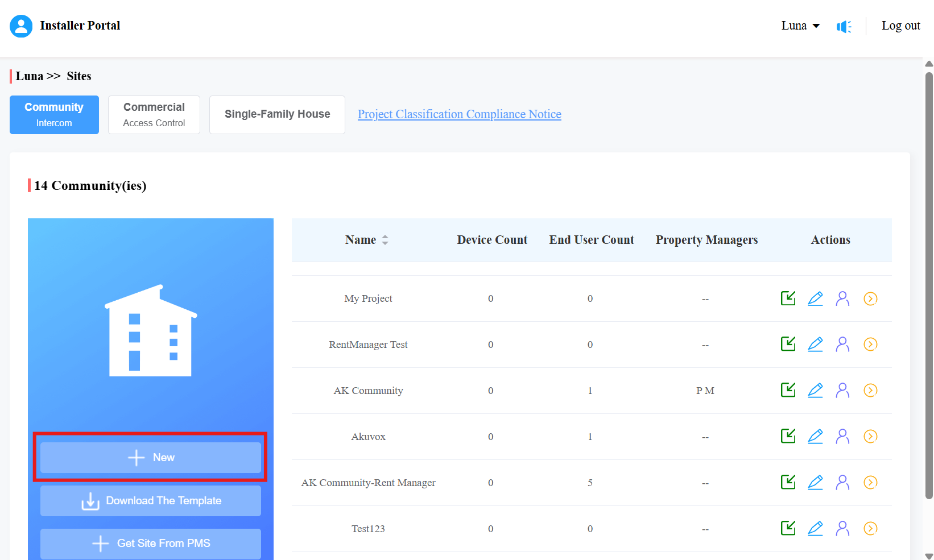Open Project Classification Compliance Notice link
934x560 pixels.
pos(460,114)
